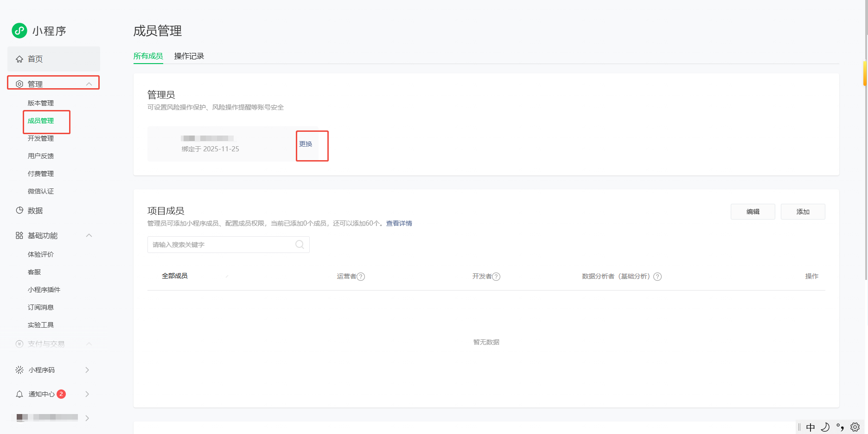Collapse the 管理 menu chevron
This screenshot has width=868, height=434.
(89, 84)
